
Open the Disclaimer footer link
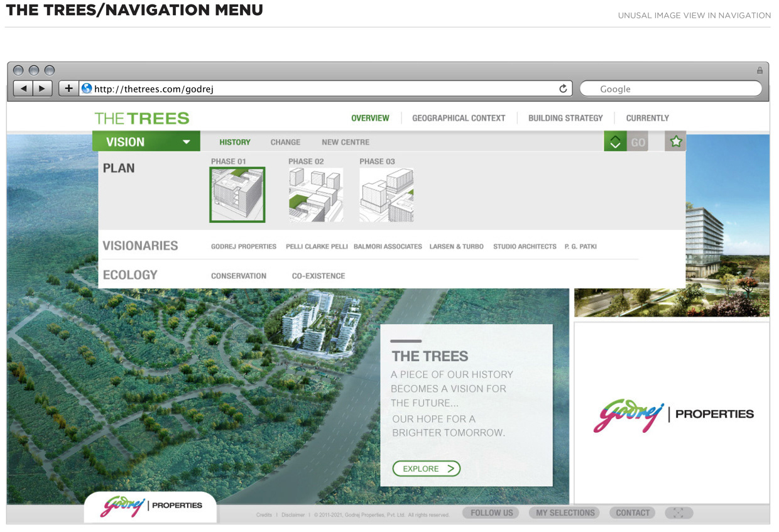pos(293,515)
